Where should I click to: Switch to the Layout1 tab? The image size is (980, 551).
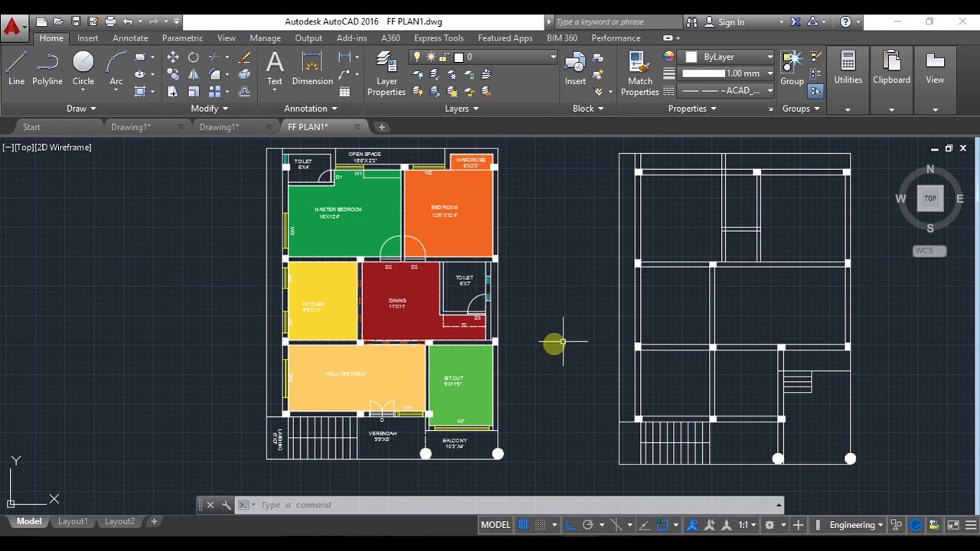72,521
